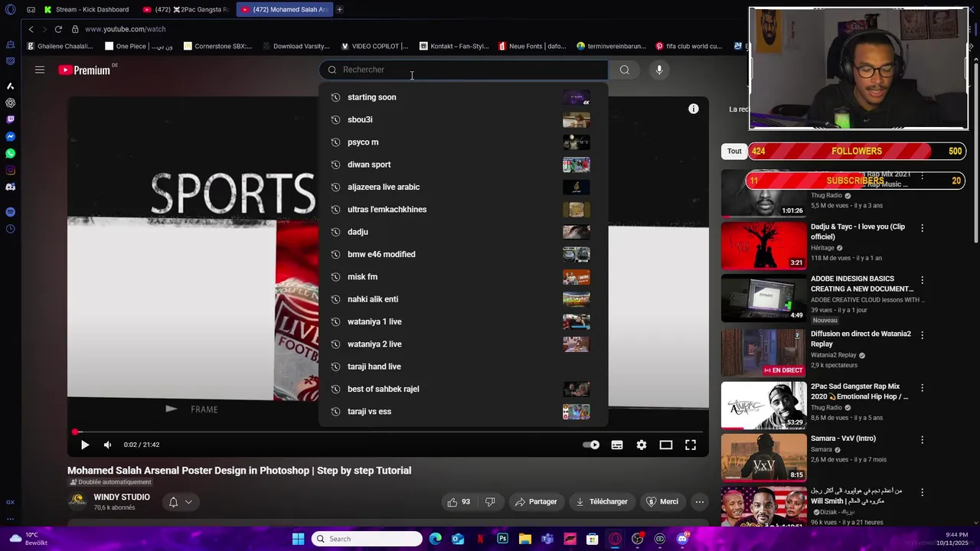Go back in browser history
The width and height of the screenshot is (980, 551).
click(x=31, y=29)
